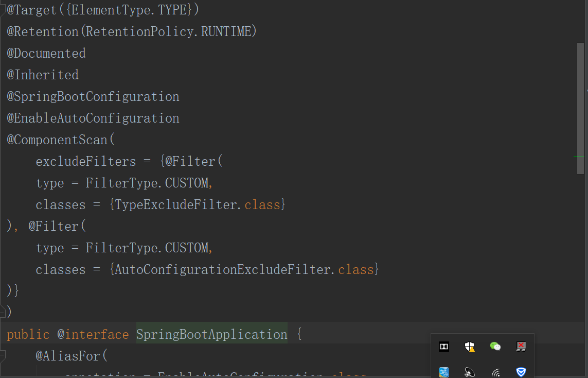Open the Intel graphics tray icon
This screenshot has height=378, width=588.
coord(443,372)
